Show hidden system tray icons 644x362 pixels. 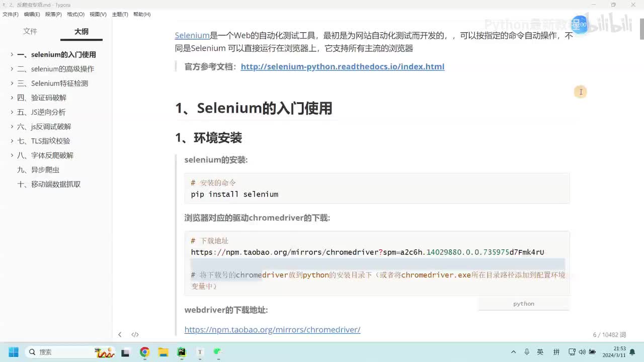(513, 352)
